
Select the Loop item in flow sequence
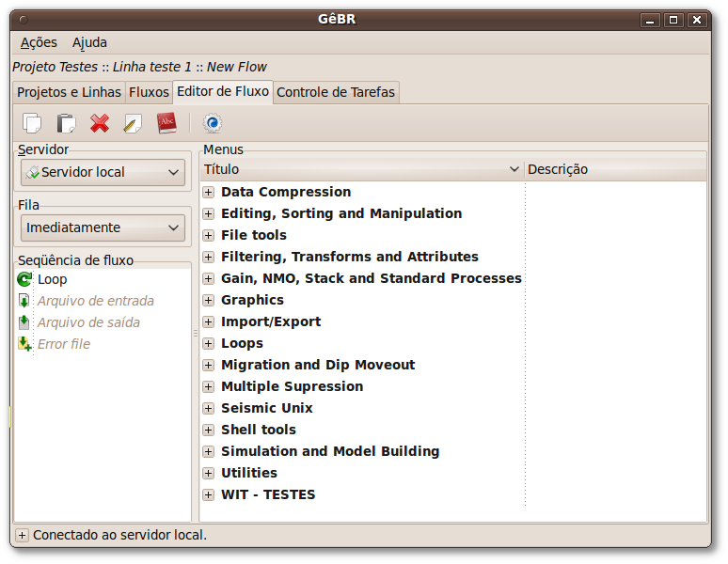53,279
